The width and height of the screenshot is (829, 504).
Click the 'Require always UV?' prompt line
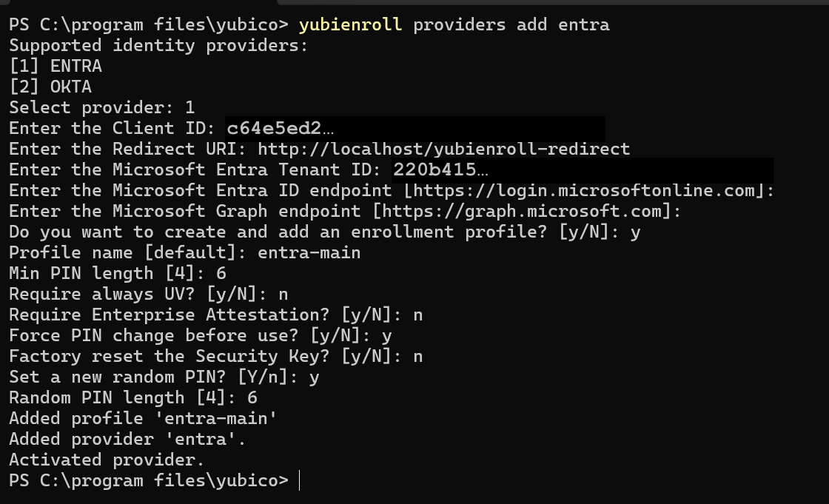point(149,294)
